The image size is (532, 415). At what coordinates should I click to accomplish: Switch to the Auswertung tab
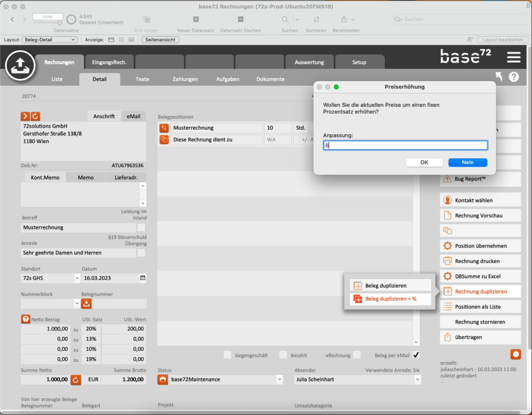pyautogui.click(x=309, y=62)
